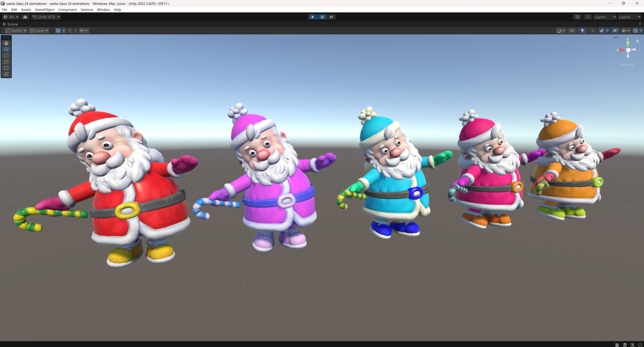Click the first debug icon in status bar

617,344
